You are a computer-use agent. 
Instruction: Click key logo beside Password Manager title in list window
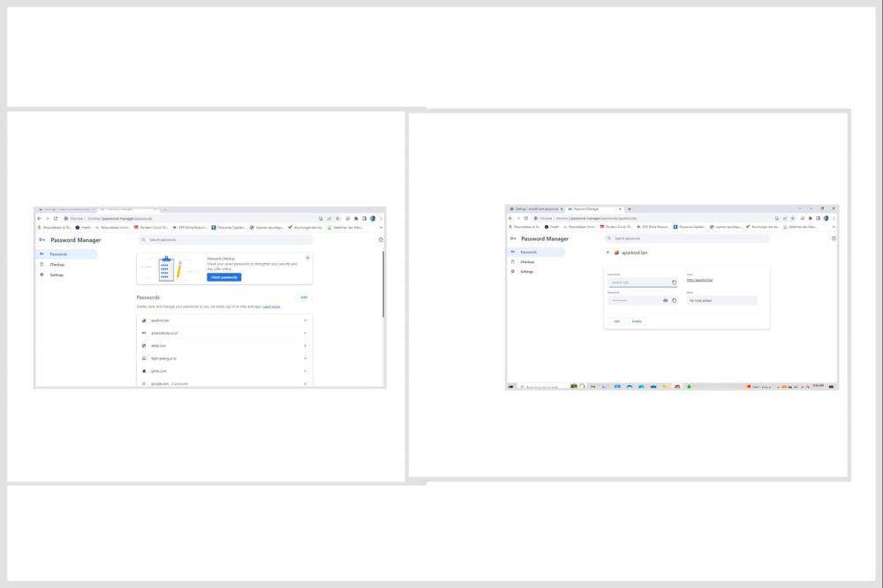[x=42, y=240]
